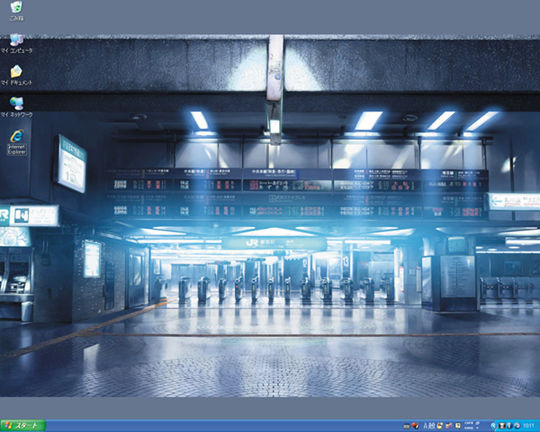Click the system clock showing 10:11
Screen dimensions: 540x432
pos(529,426)
